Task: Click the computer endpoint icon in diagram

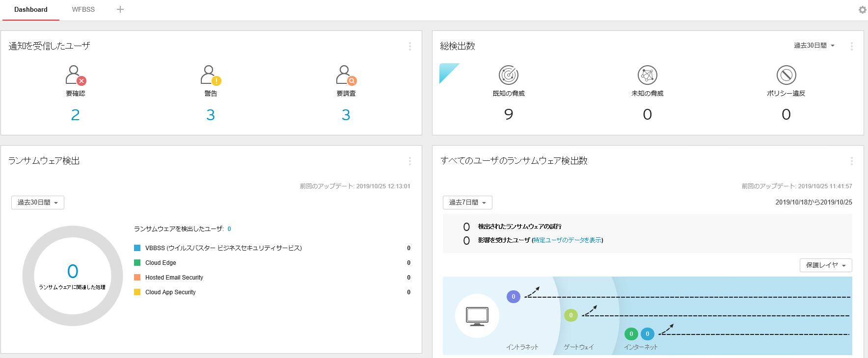Action: coord(477,316)
